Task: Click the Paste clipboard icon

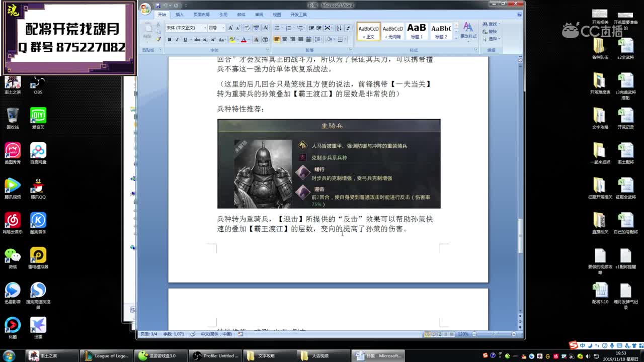Action: tap(147, 28)
